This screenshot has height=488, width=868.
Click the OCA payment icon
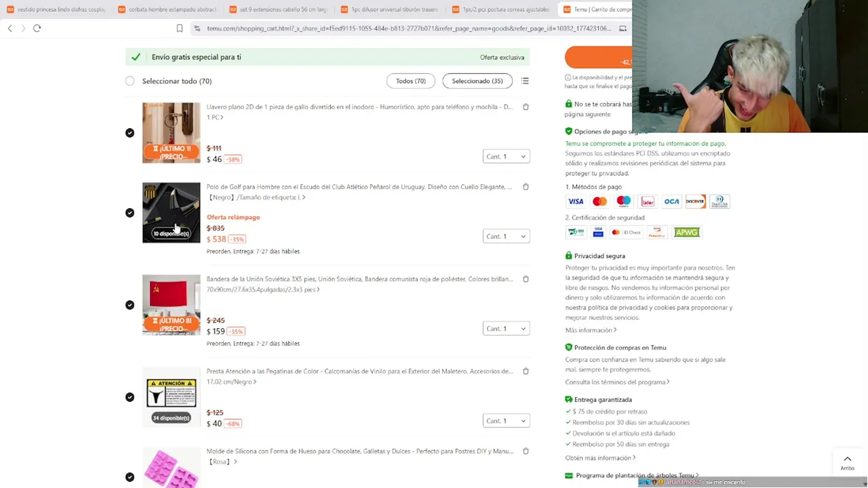tap(671, 201)
